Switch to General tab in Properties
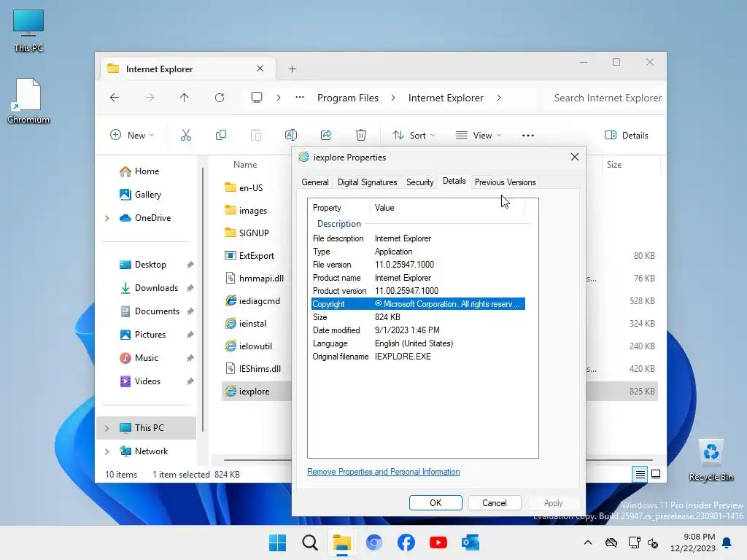 315,182
